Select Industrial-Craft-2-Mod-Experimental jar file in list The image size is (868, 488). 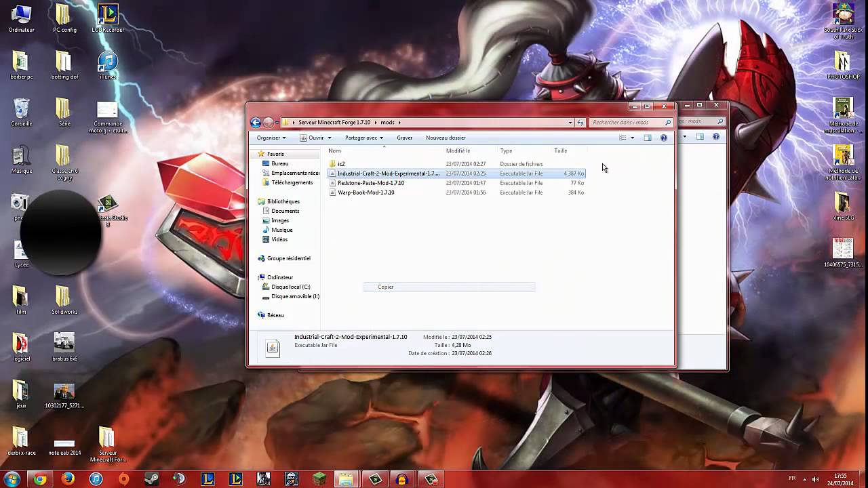point(456,174)
